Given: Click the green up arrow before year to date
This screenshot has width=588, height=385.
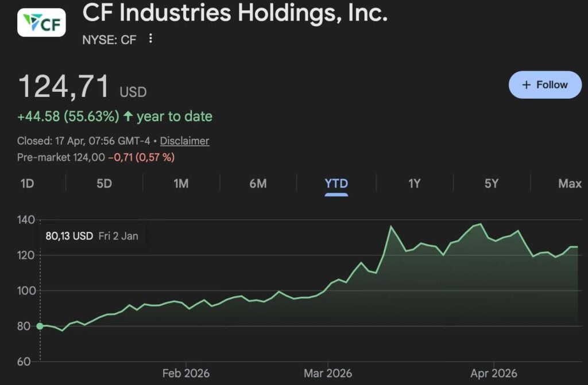Looking at the screenshot, I should coord(128,116).
